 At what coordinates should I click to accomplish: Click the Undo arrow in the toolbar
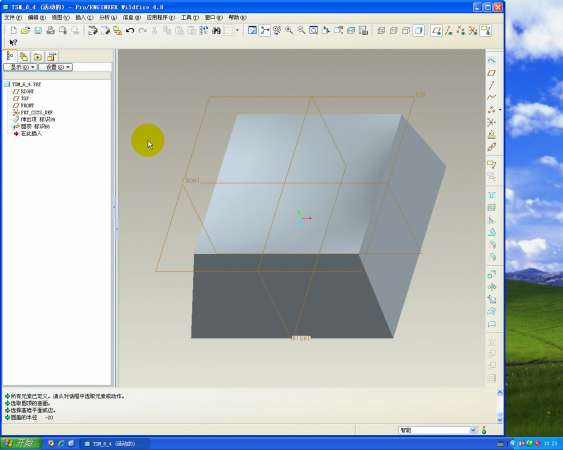pyautogui.click(x=130, y=31)
